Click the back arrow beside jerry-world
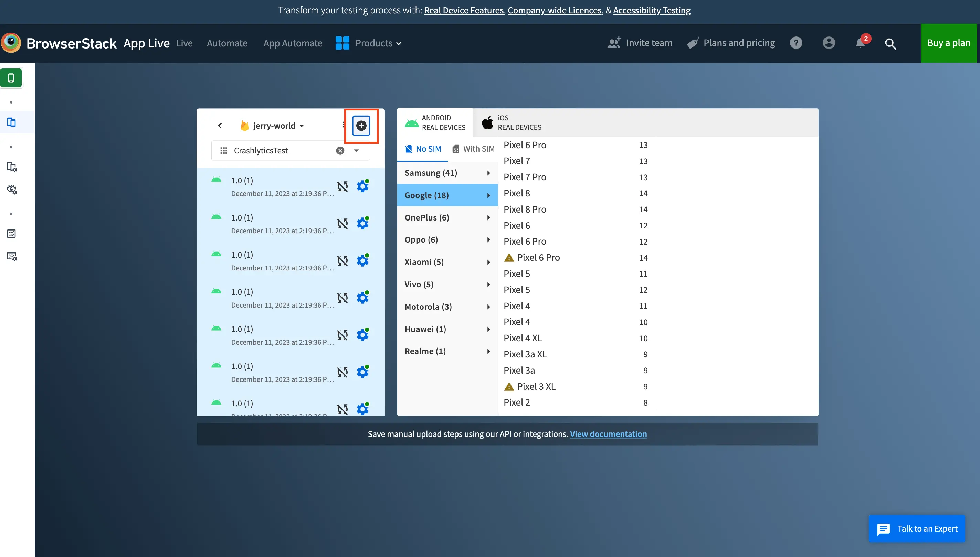Screen dimensions: 980x557 [x=220, y=126]
